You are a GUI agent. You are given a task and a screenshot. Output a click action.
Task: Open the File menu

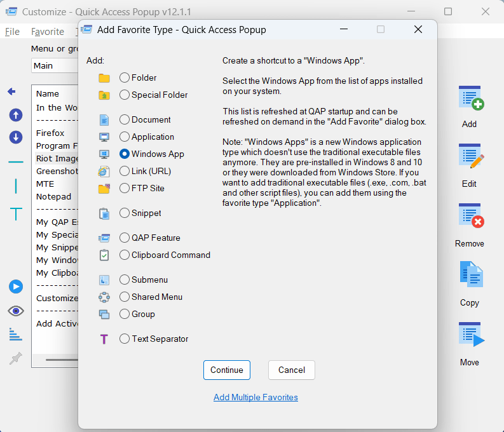coord(12,32)
